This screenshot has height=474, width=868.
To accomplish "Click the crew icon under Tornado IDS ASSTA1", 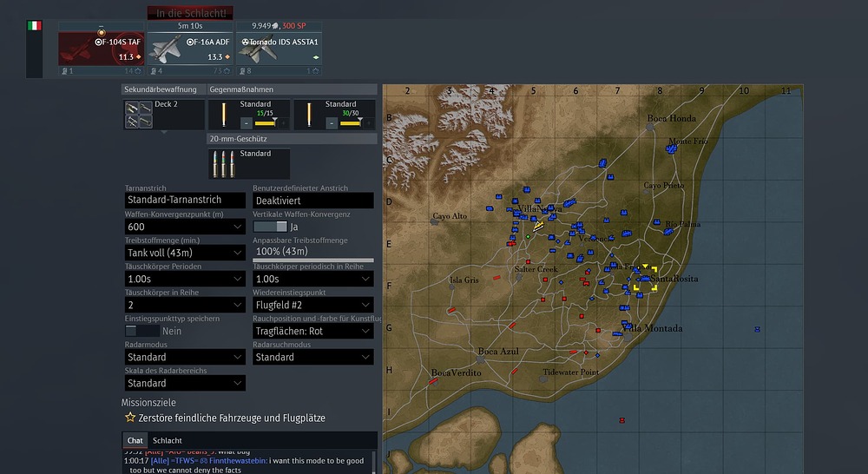I will click(242, 71).
